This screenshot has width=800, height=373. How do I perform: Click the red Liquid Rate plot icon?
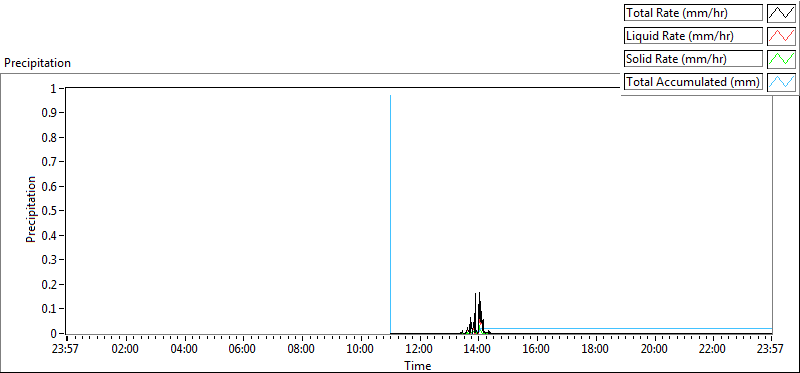click(782, 36)
